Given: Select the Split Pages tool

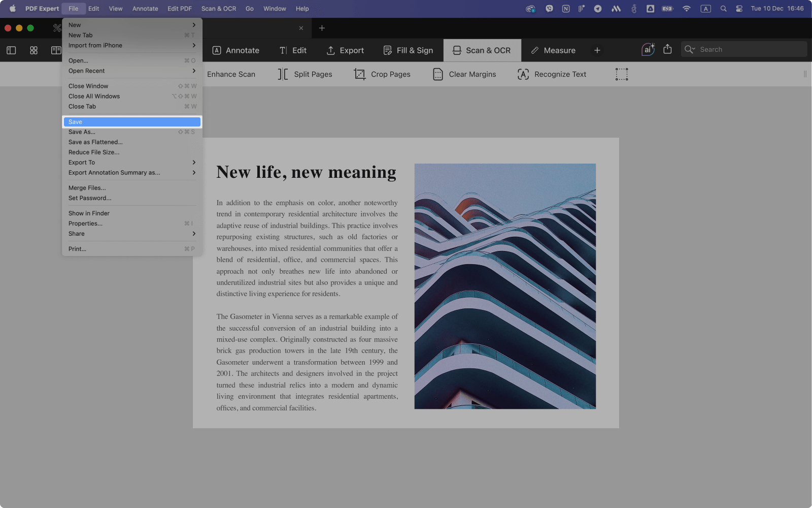Looking at the screenshot, I should [305, 74].
